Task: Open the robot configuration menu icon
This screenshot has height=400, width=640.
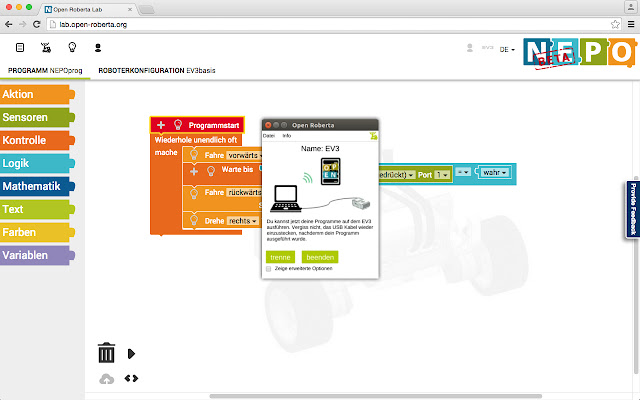Action: [x=46, y=48]
